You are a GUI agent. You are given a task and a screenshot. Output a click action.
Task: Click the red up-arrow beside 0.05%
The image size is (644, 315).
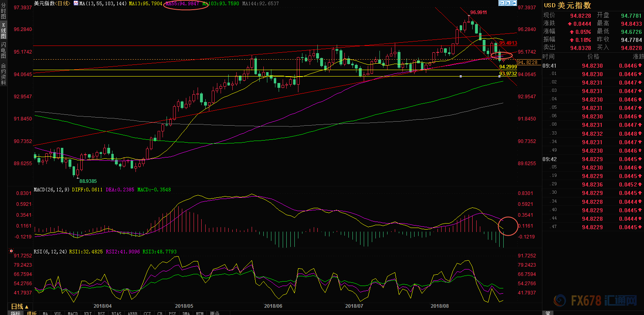coord(571,32)
